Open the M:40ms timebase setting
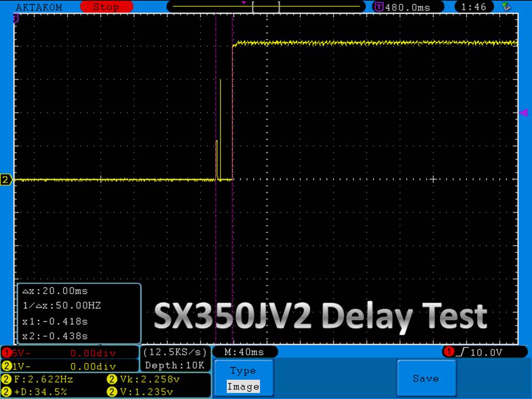 click(244, 352)
